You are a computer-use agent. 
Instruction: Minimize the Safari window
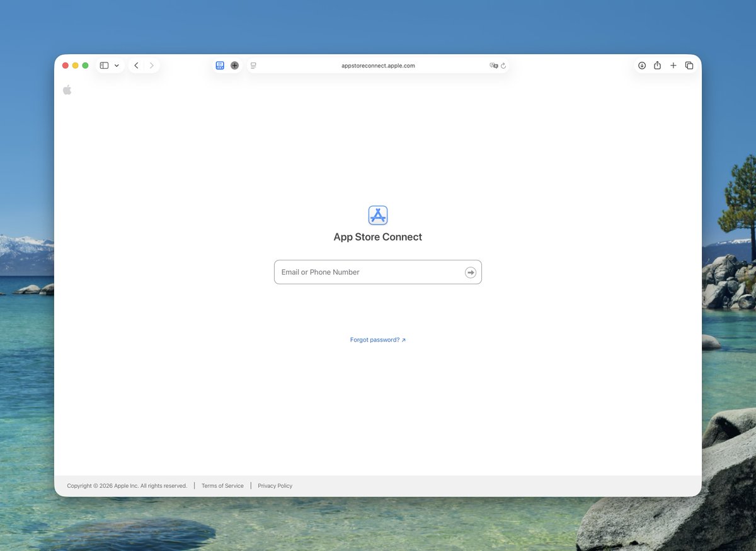click(x=76, y=66)
